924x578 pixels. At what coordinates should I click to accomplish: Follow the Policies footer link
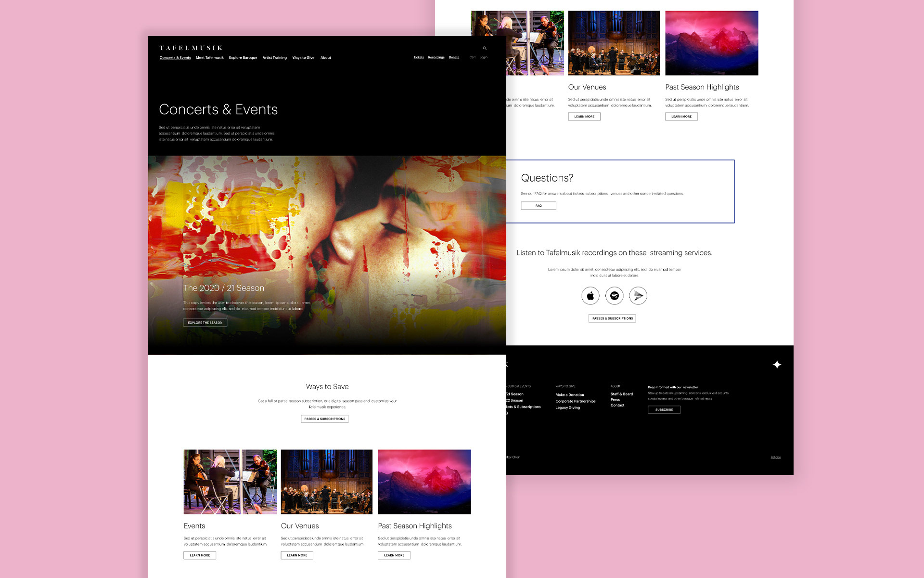(776, 457)
